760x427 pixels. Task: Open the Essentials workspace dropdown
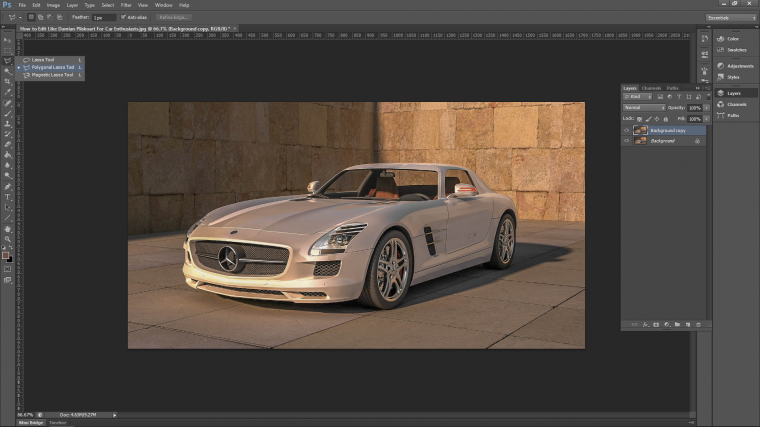(731, 17)
